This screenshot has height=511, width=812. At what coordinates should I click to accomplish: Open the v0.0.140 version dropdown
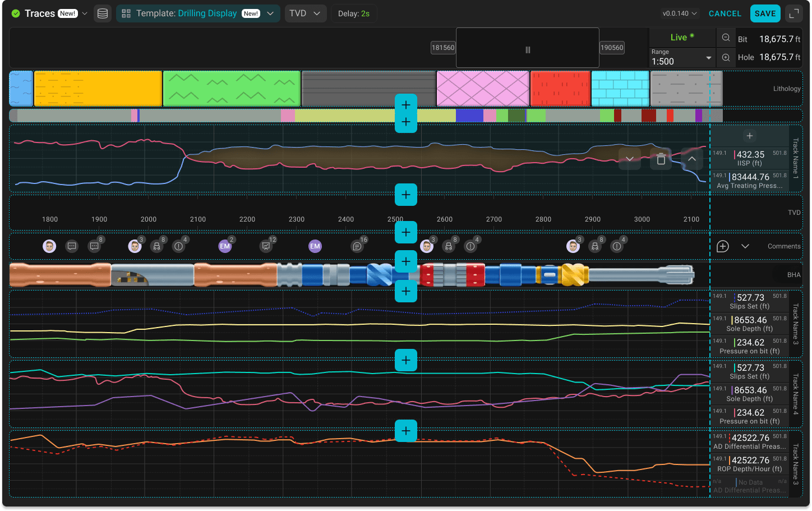(x=680, y=13)
